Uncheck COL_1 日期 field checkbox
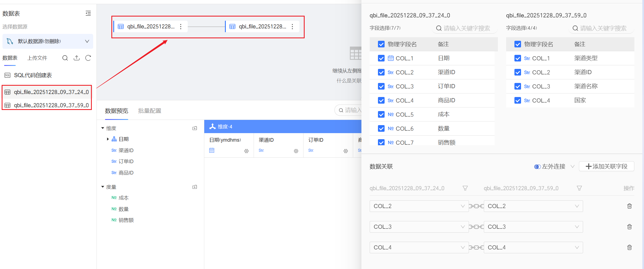Screen dimensions: 644x269 (381, 58)
